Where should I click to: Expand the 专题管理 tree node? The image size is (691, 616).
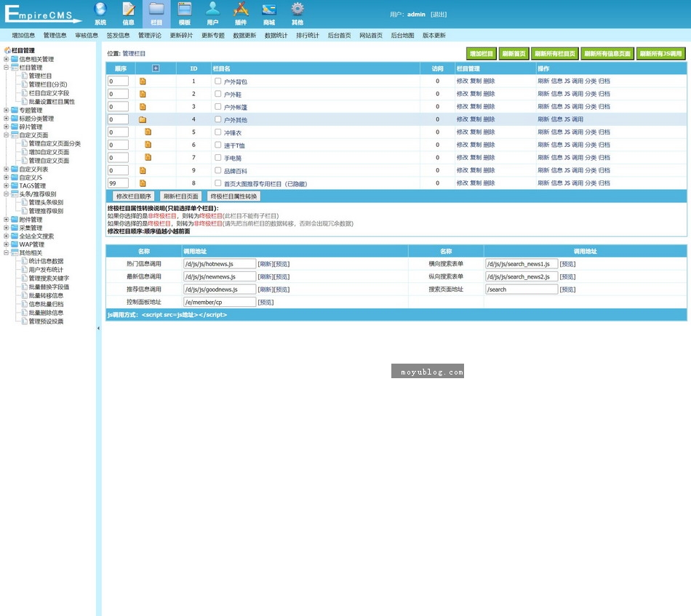pos(6,110)
